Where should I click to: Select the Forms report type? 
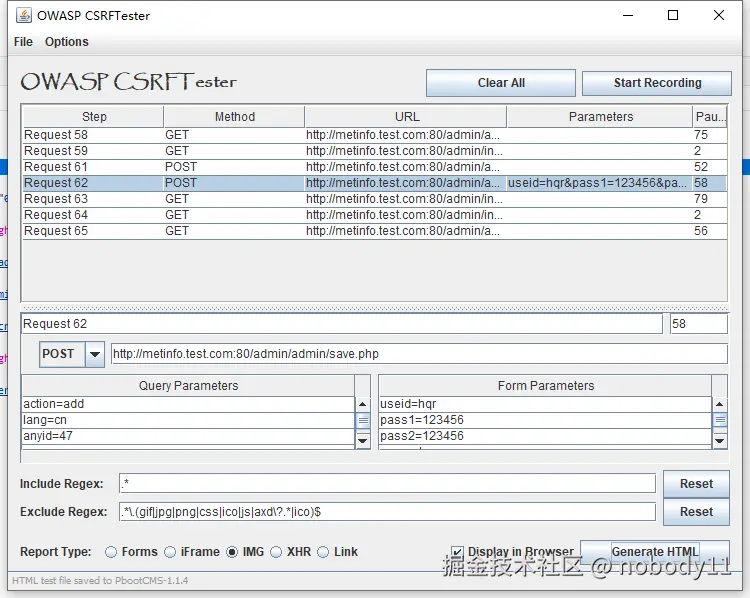coord(111,552)
